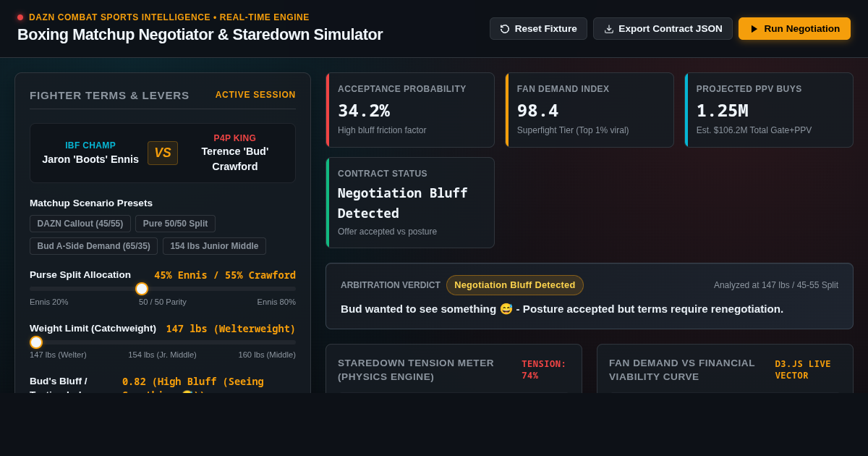
Task: Apply 154 lbs Junior Middle preset
Action: tap(214, 246)
